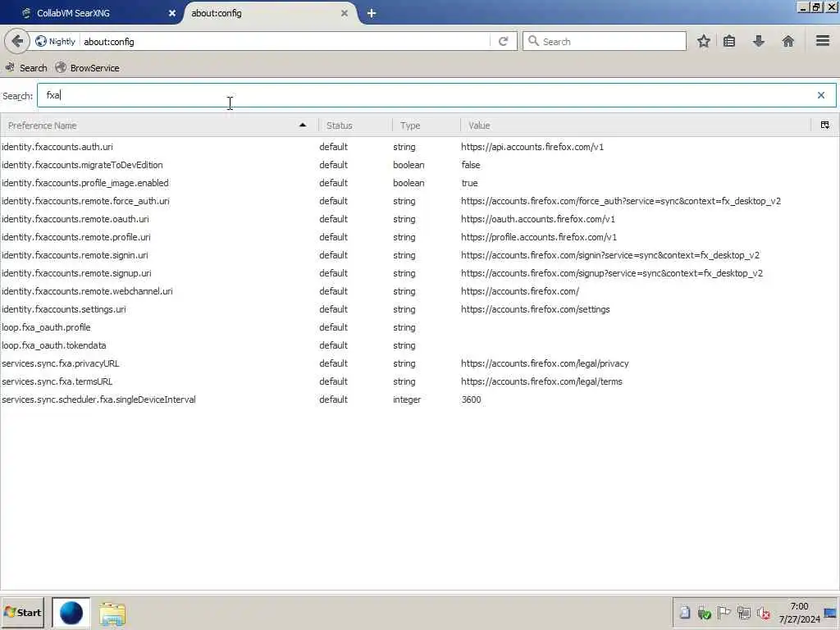Click value https://accounts.firefox.com/settings
840x630 pixels.
[x=535, y=309]
